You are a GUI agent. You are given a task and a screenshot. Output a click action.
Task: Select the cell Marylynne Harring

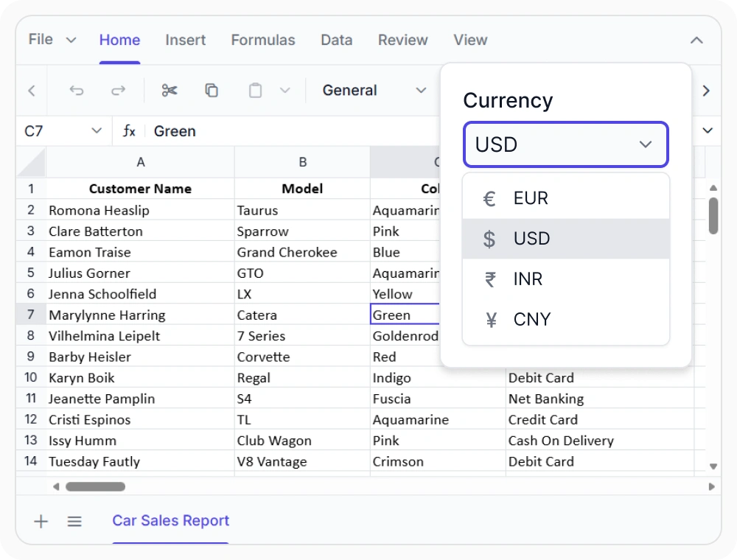(140, 315)
